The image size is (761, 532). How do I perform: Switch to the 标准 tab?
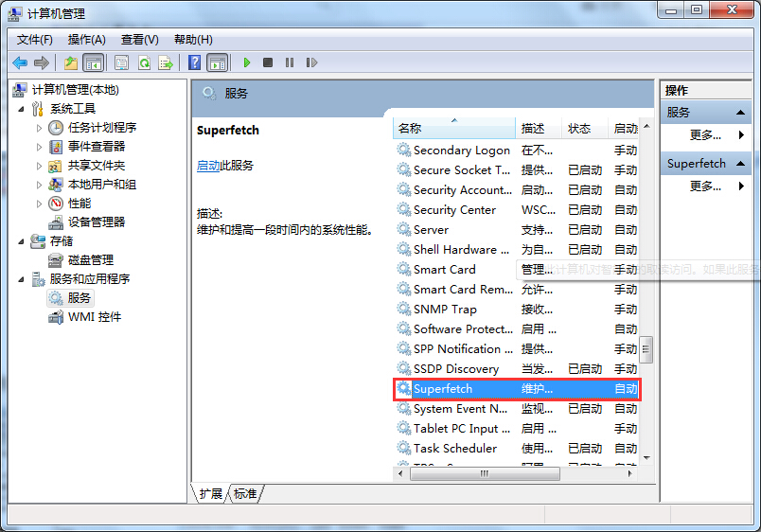pyautogui.click(x=245, y=493)
